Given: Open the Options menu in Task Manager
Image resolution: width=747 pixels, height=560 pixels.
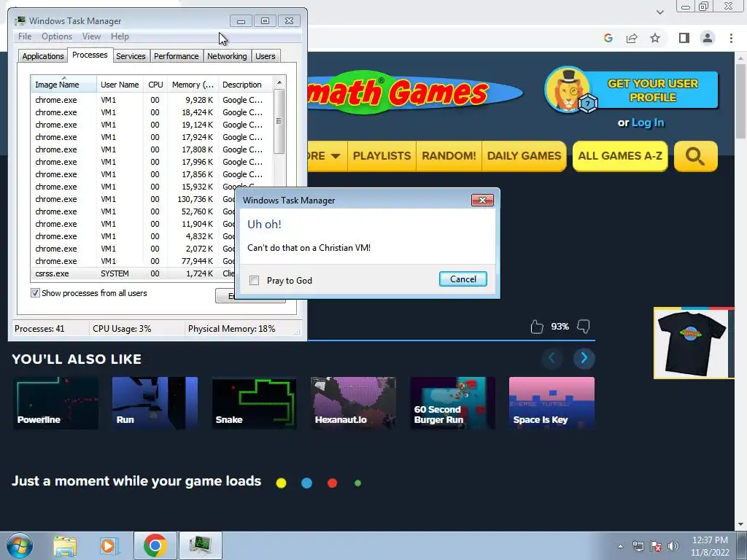Looking at the screenshot, I should click(57, 36).
